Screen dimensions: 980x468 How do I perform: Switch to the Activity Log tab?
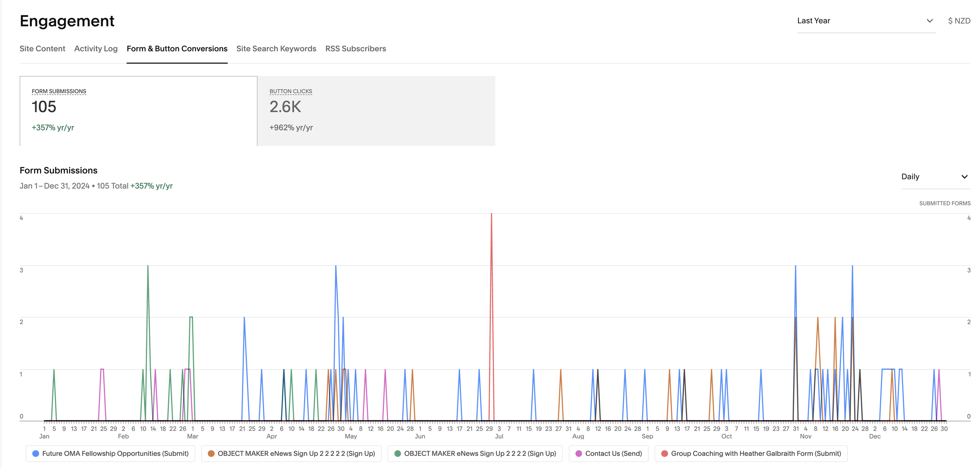[96, 49]
